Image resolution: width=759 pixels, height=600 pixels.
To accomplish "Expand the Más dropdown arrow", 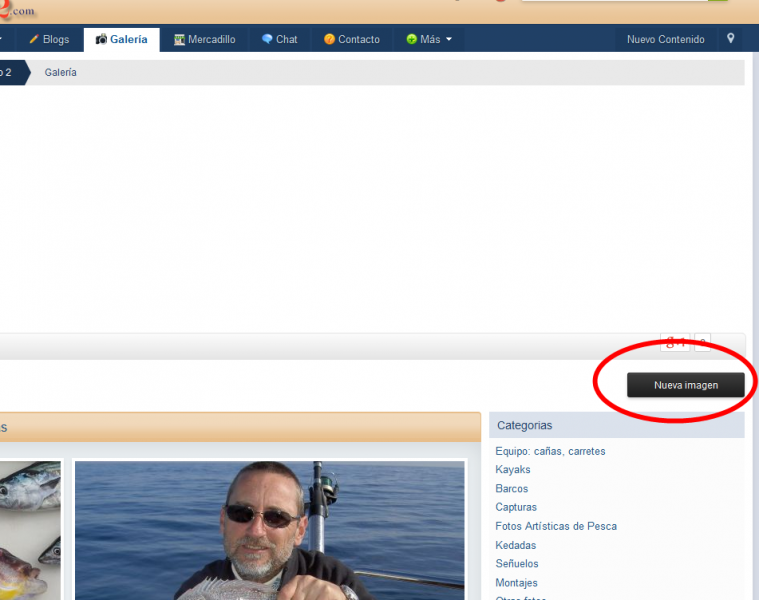I will (x=449, y=40).
